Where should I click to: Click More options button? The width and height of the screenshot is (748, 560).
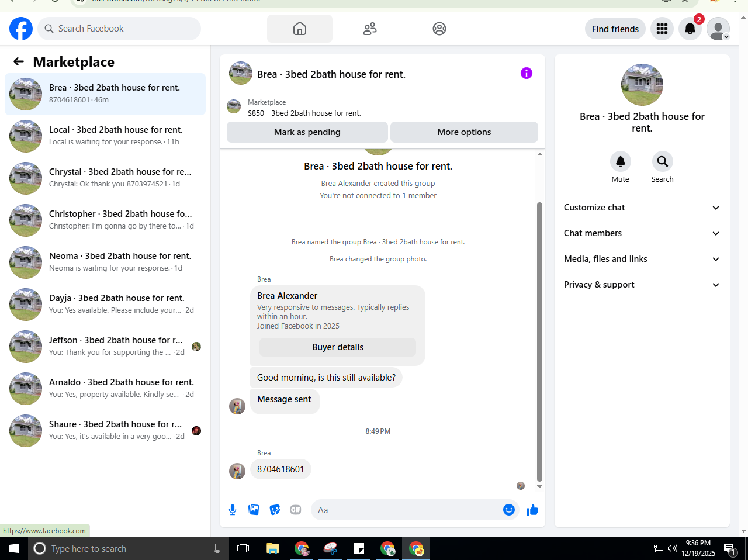(464, 132)
